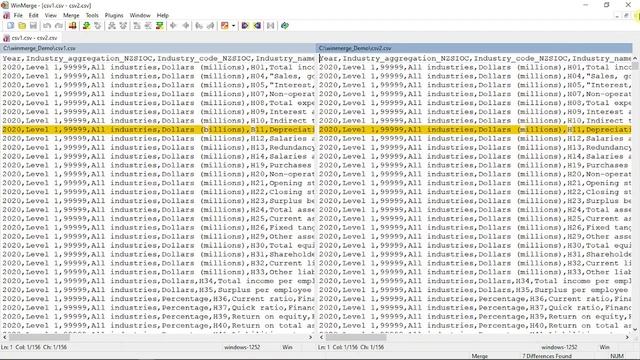Open the Merge menu
Image resolution: width=640 pixels, height=360 pixels.
tap(71, 16)
